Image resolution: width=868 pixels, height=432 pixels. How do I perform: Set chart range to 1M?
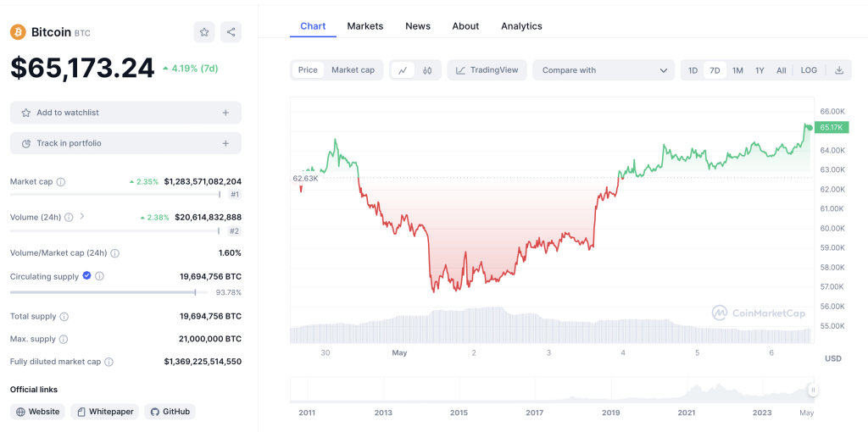coord(737,70)
